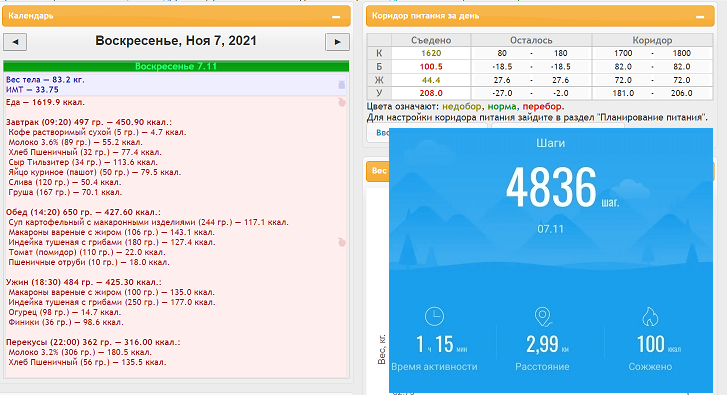The image size is (727, 395).
Task: Click the недобор legend word
Action: 462,107
